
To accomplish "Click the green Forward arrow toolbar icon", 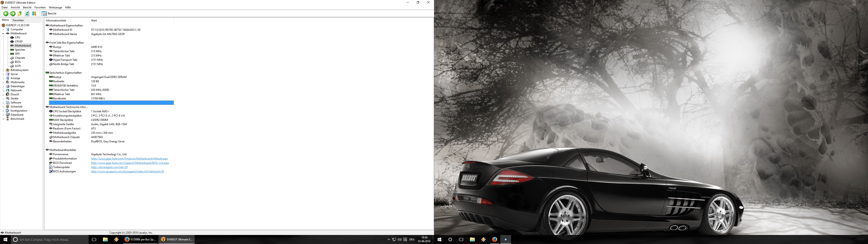I will (x=13, y=14).
